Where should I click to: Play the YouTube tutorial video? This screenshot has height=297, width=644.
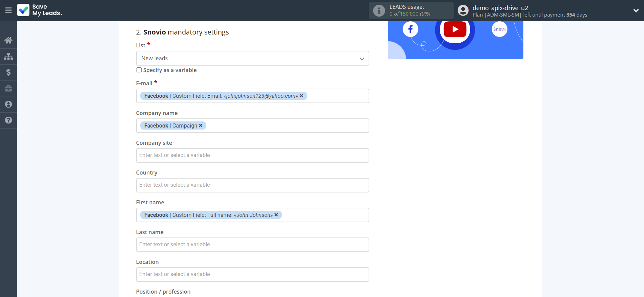pos(455,30)
